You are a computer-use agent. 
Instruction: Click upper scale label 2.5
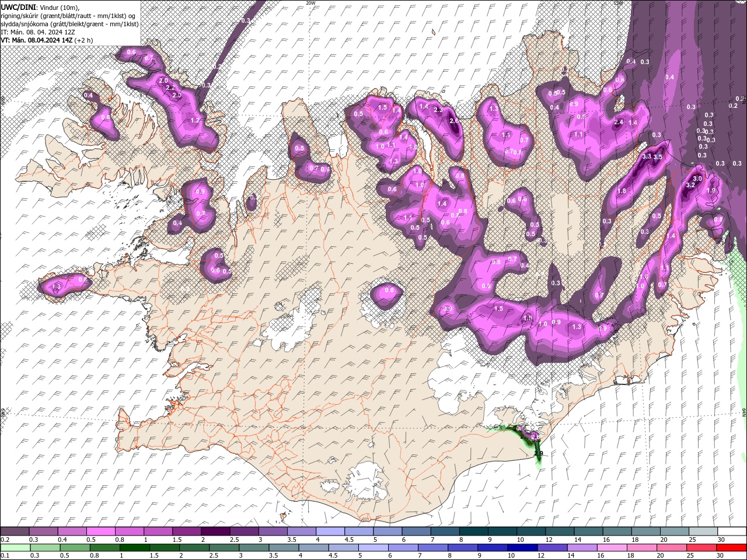(235, 540)
